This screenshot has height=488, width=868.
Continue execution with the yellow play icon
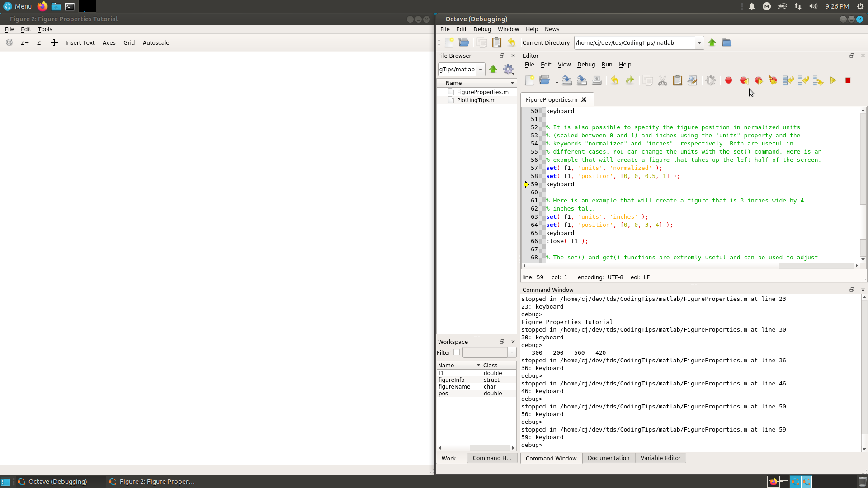click(x=833, y=80)
